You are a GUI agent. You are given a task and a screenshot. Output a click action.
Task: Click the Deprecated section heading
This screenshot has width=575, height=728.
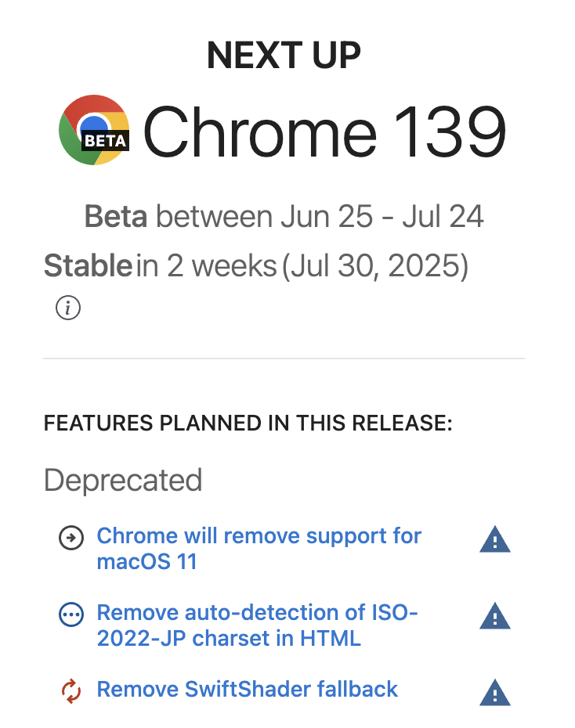pos(123,480)
